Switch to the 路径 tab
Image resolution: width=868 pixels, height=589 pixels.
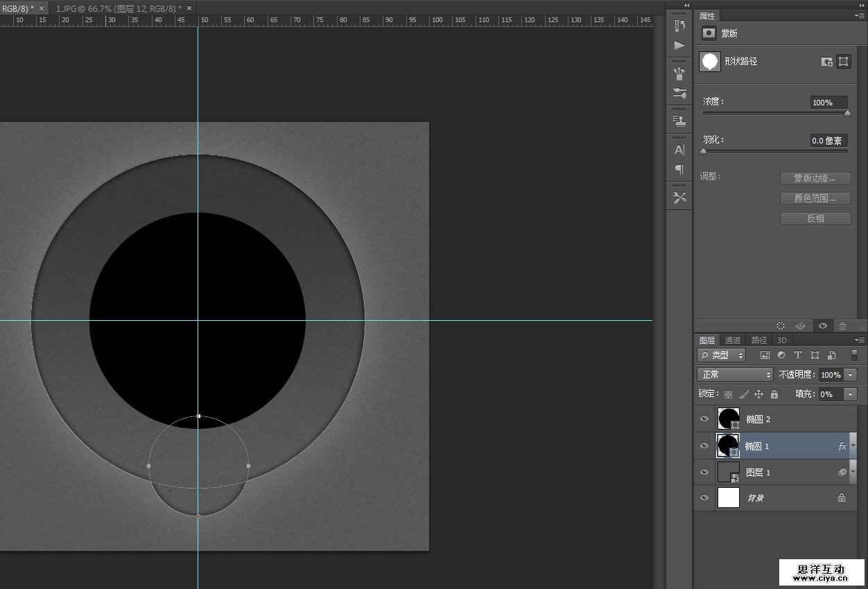point(759,340)
